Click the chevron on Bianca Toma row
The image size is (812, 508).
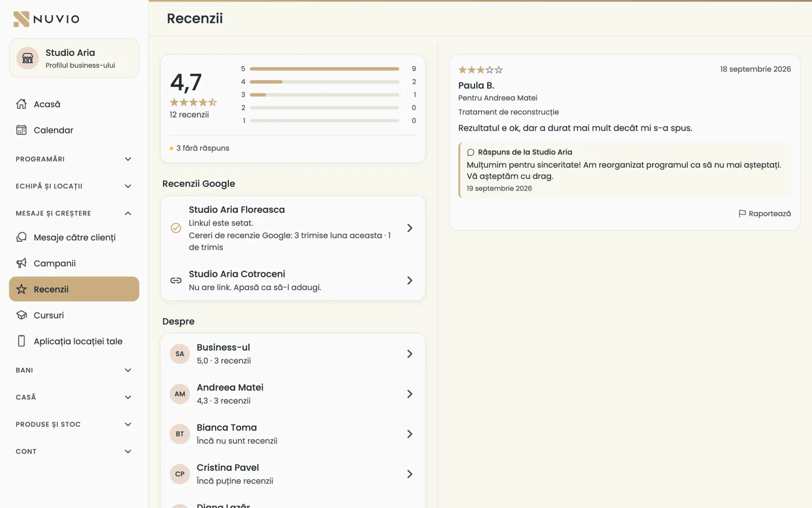click(x=410, y=434)
